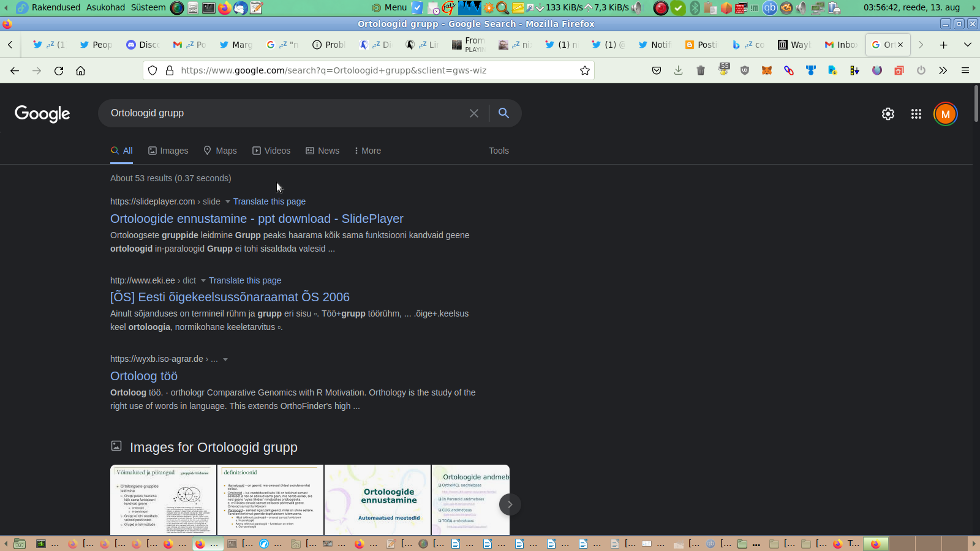The height and width of the screenshot is (551, 980).
Task: Open Google quick settings gear
Action: click(888, 114)
